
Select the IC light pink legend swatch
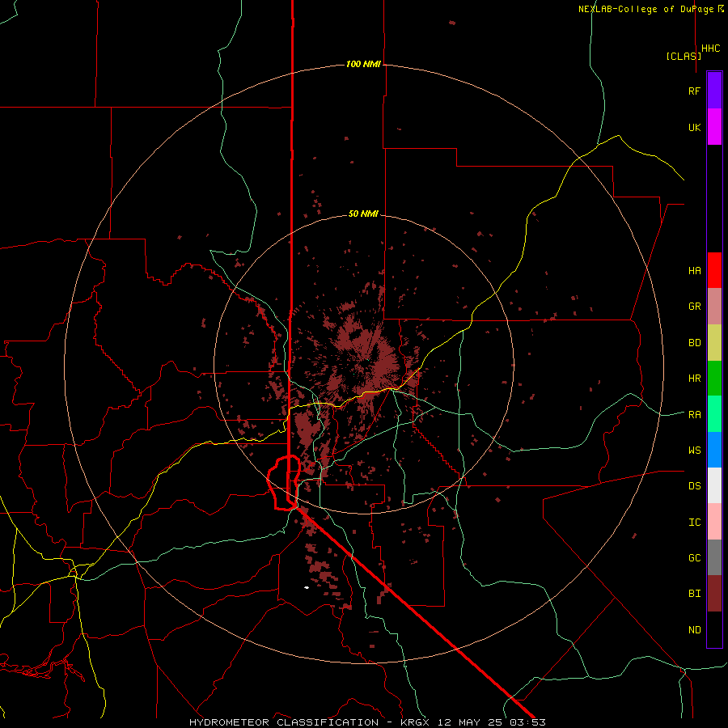coord(714,522)
